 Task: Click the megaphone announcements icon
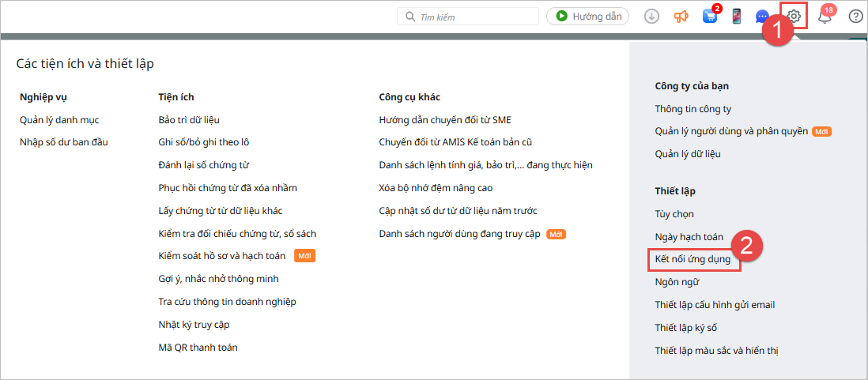681,17
